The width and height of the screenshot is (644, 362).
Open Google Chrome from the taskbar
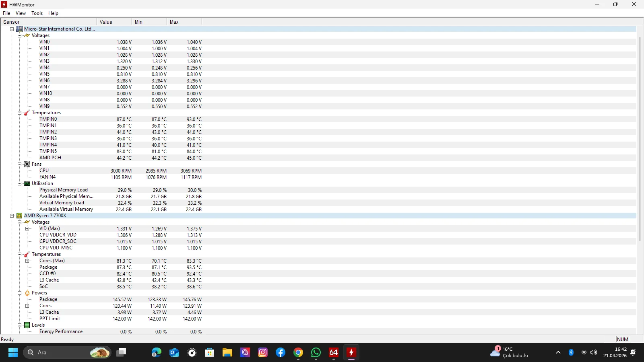[298, 352]
